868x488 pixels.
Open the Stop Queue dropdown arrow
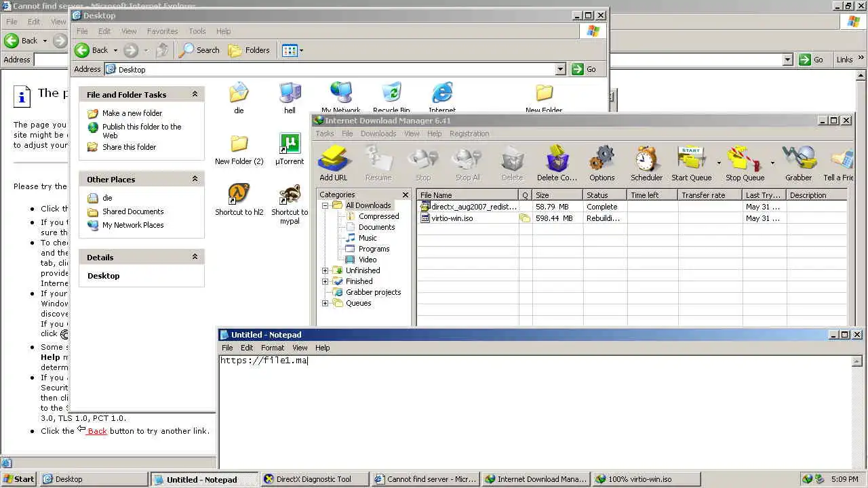point(772,163)
